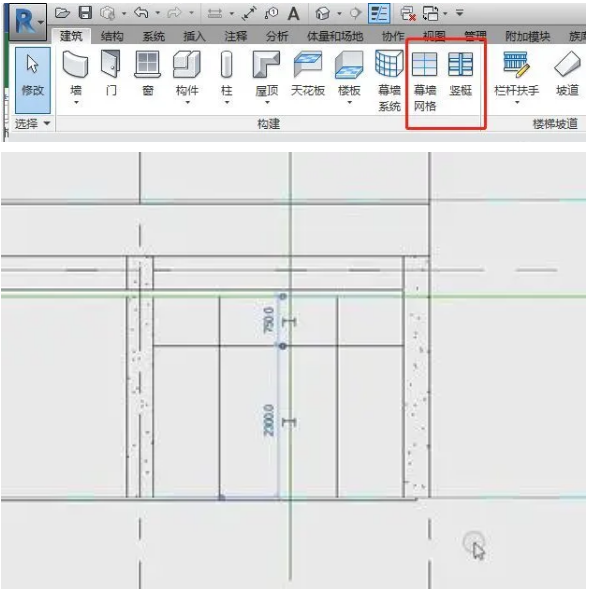This screenshot has width=591, height=595.
Task: Select the 幕墙网格 Curtain Grid tool
Action: [x=425, y=81]
